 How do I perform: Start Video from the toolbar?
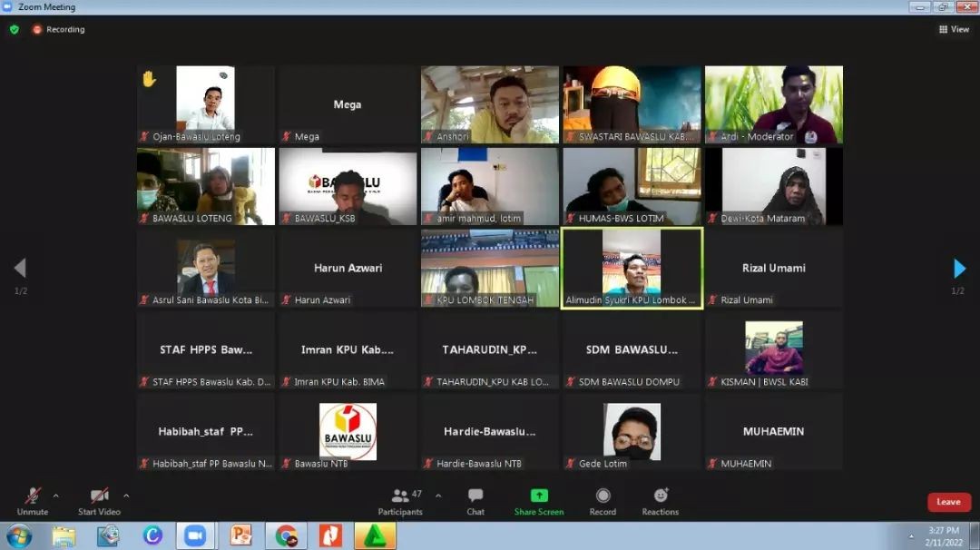(100, 498)
